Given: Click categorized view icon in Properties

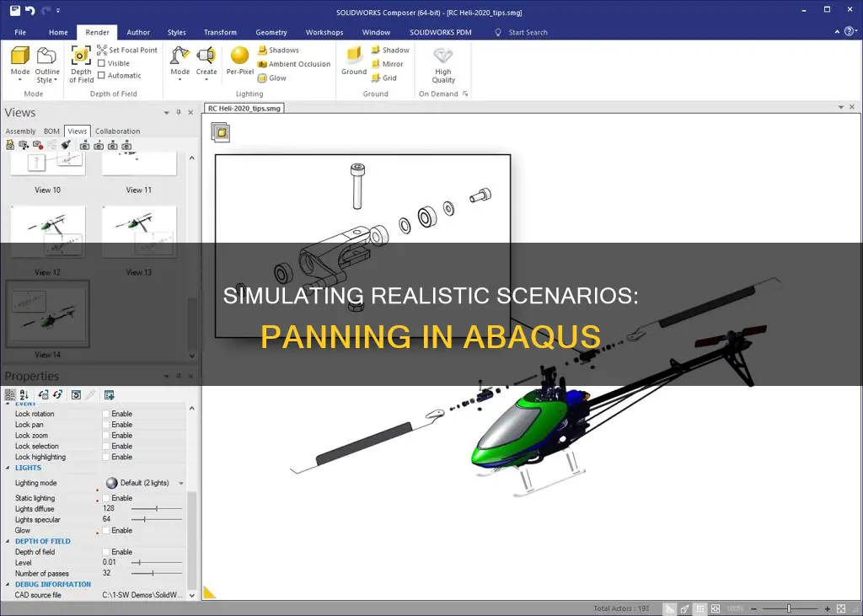Looking at the screenshot, I should 10,394.
